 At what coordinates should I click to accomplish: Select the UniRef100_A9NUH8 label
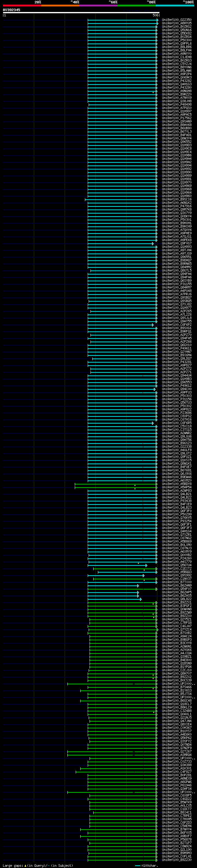click(176, 91)
